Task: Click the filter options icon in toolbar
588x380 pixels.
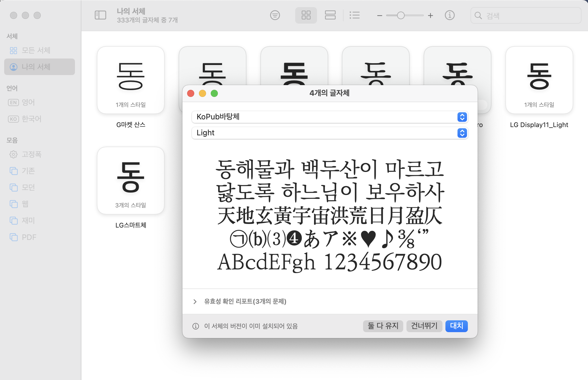Action: (x=275, y=15)
